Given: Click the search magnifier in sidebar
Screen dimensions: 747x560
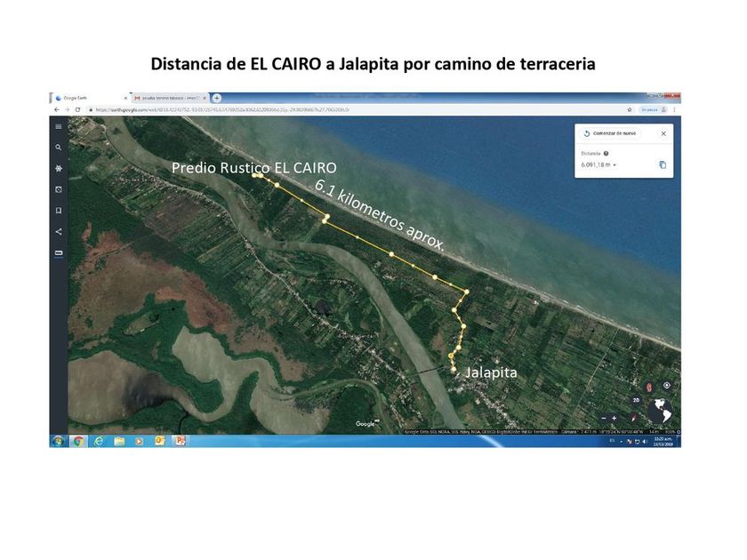Looking at the screenshot, I should coord(59,148).
